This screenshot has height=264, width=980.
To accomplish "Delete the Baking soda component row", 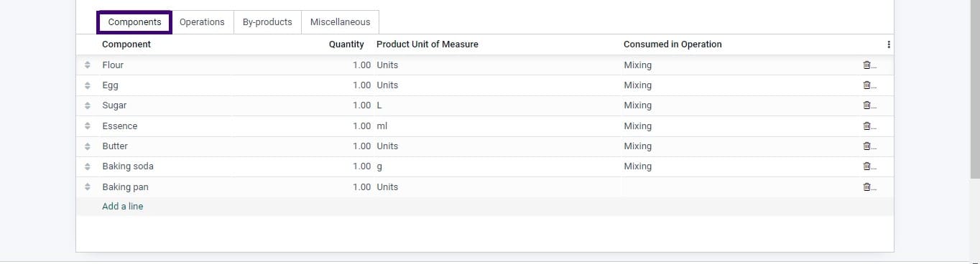I will click(x=866, y=166).
